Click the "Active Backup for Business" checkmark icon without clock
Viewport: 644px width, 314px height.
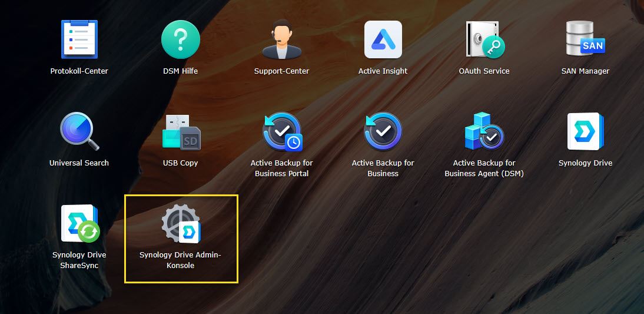click(383, 131)
